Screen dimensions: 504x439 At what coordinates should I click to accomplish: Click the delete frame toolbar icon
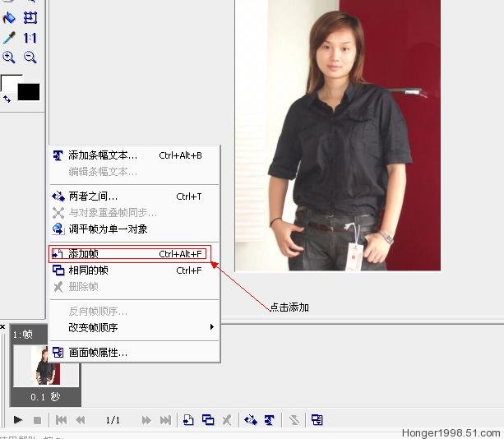[227, 420]
